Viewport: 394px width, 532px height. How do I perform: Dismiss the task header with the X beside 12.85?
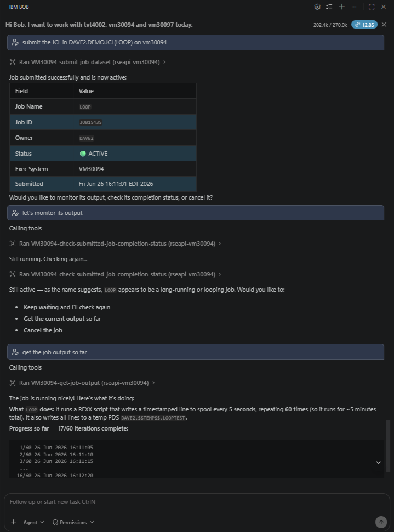click(x=384, y=25)
